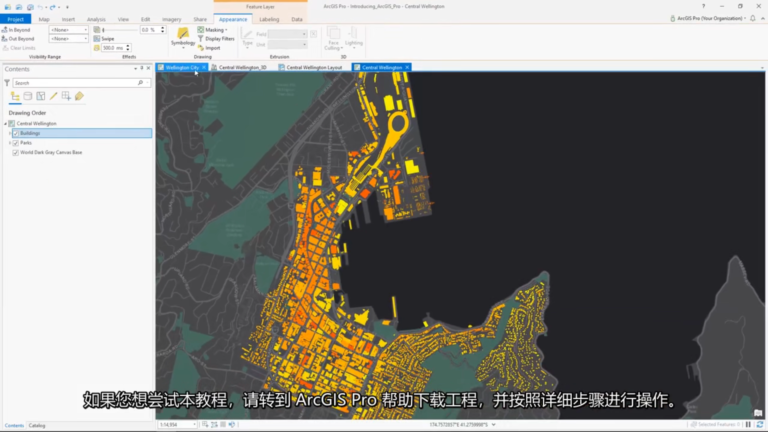This screenshot has width=768, height=432.
Task: Click the flicker effect icon
Action: click(x=96, y=48)
